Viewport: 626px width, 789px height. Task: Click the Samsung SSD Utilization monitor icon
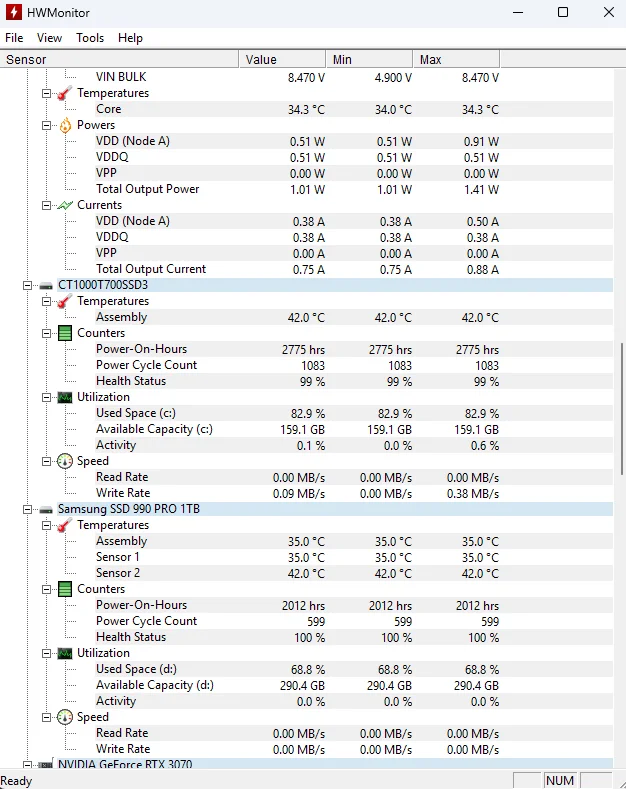click(65, 653)
